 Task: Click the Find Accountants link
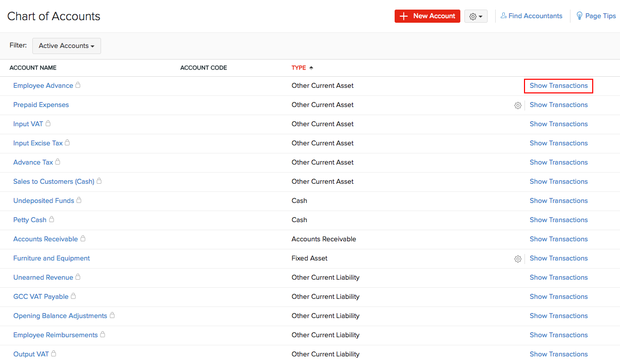tap(536, 16)
